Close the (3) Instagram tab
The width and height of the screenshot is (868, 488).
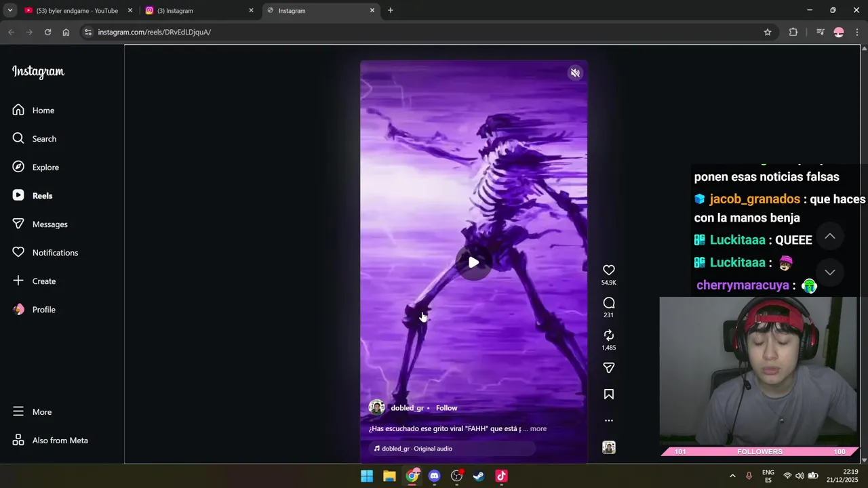point(251,10)
